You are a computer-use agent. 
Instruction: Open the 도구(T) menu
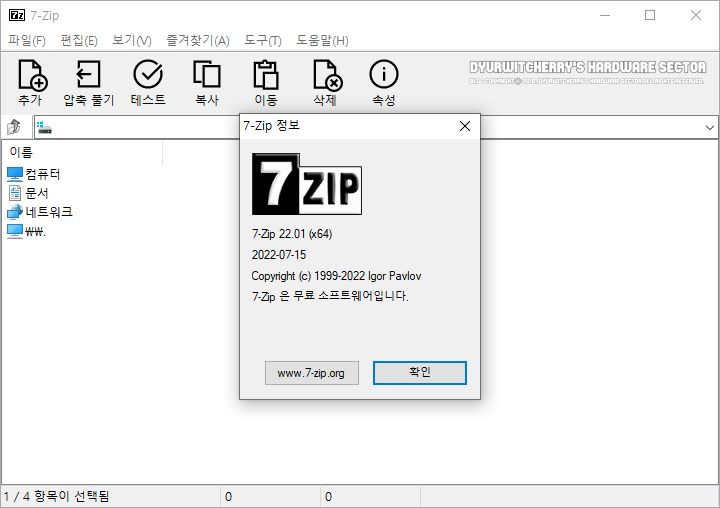point(263,40)
